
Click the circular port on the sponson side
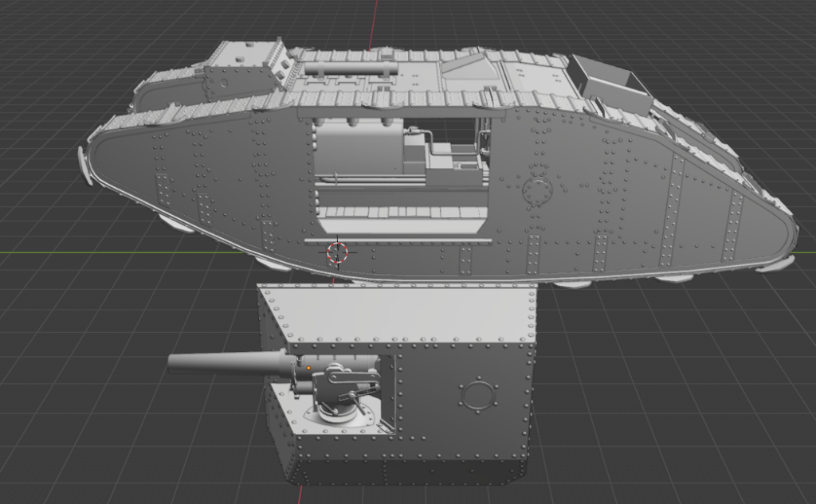point(477,395)
